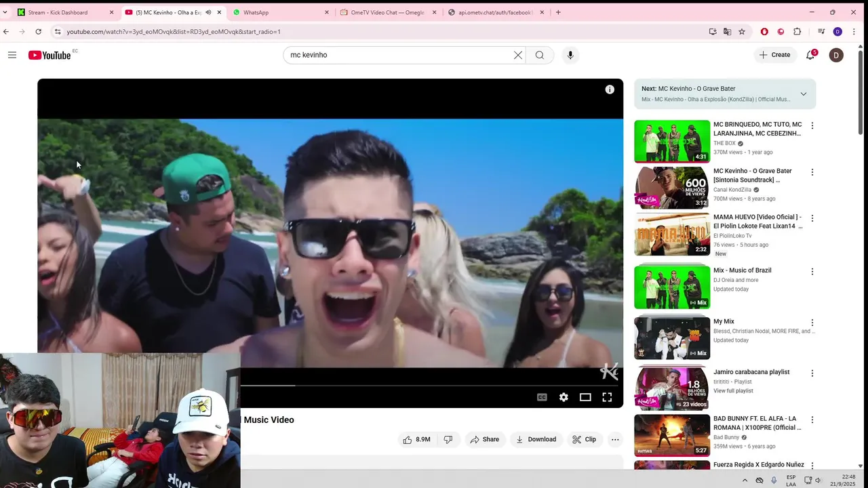Bookmark this page with the star
Screen dimensions: 868x488
coord(742,32)
